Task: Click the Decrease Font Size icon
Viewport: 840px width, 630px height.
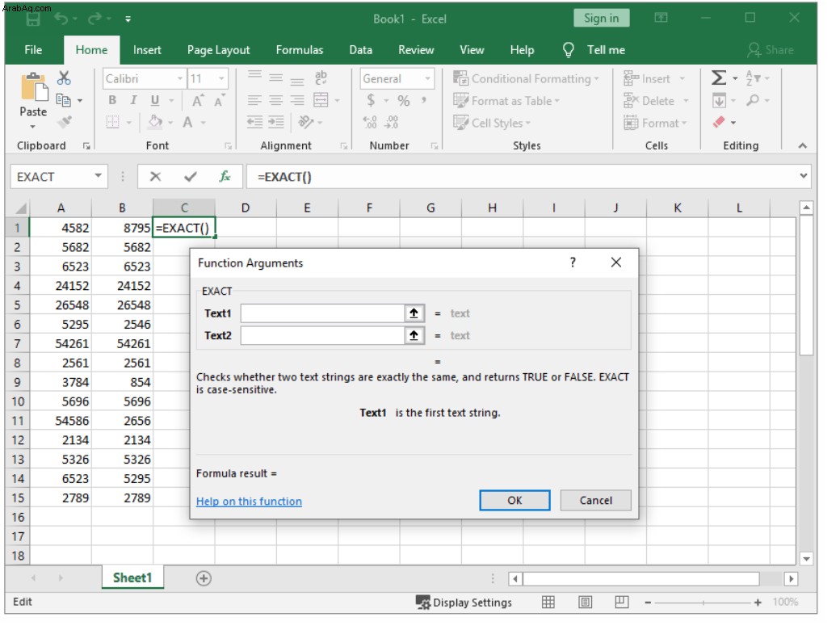Action: [x=219, y=101]
